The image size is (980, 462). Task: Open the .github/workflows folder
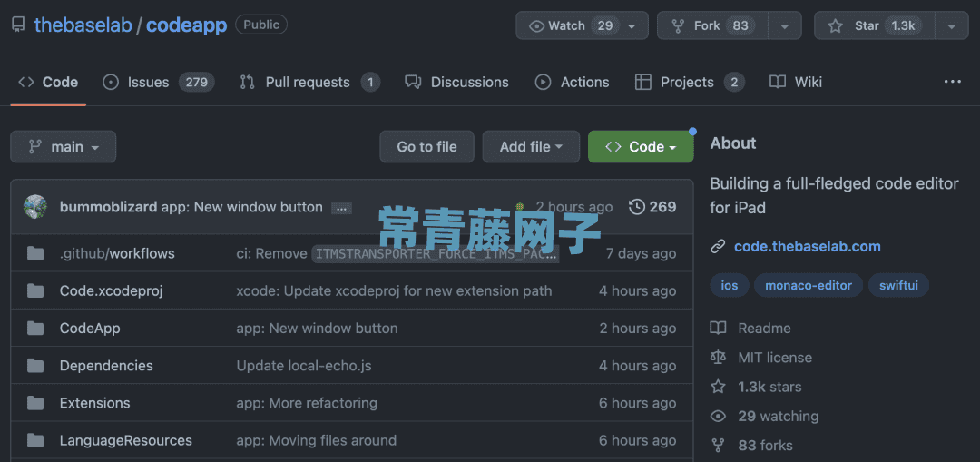117,253
